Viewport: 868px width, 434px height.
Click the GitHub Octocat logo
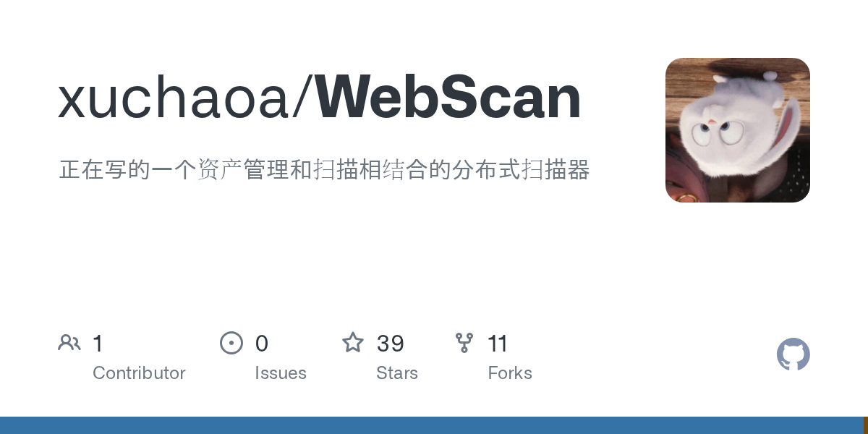tap(793, 354)
